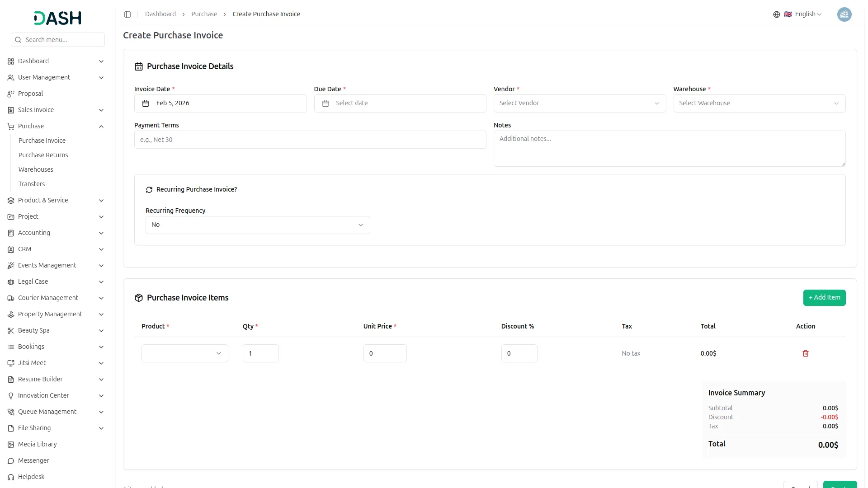Click the Media Library sidebar icon
This screenshot has width=868, height=488.
[11, 445]
